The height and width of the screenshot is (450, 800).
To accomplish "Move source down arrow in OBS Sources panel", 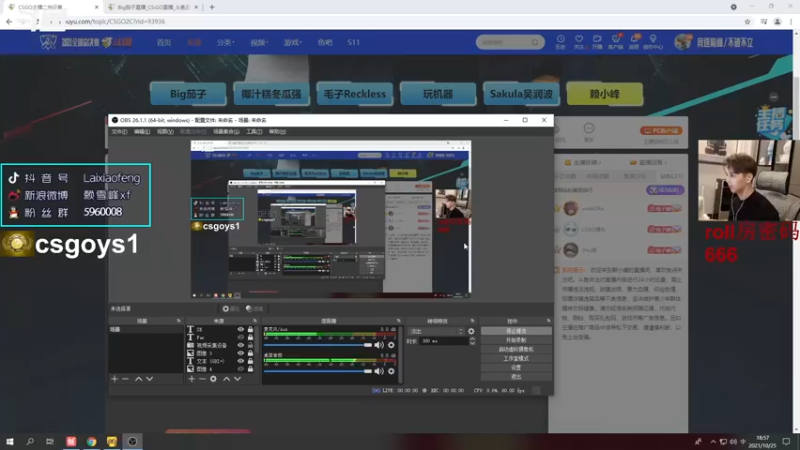I will 237,379.
